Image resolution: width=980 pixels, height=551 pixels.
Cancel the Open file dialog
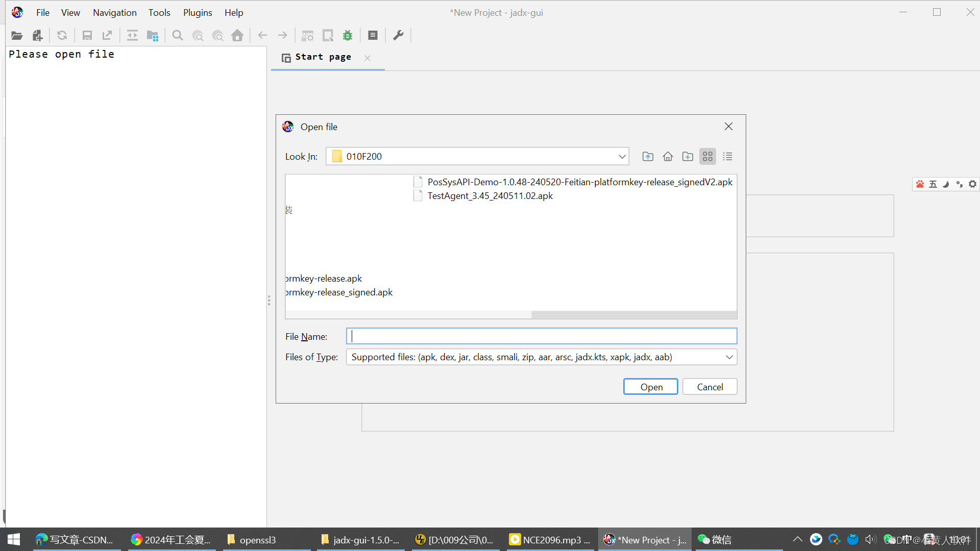709,386
